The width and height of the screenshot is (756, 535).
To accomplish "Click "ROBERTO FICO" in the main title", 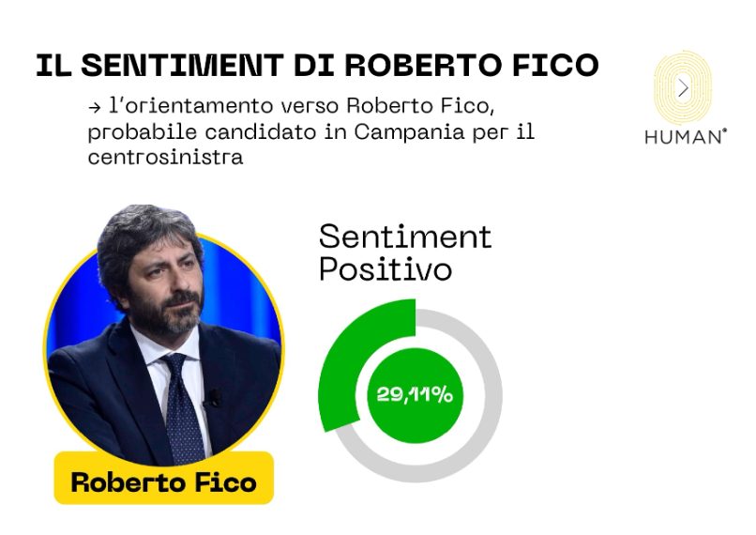I will pos(472,66).
